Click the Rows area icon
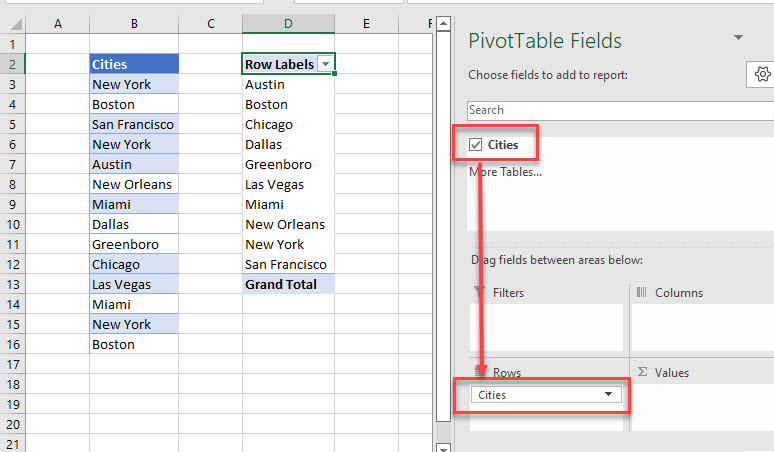 point(478,373)
